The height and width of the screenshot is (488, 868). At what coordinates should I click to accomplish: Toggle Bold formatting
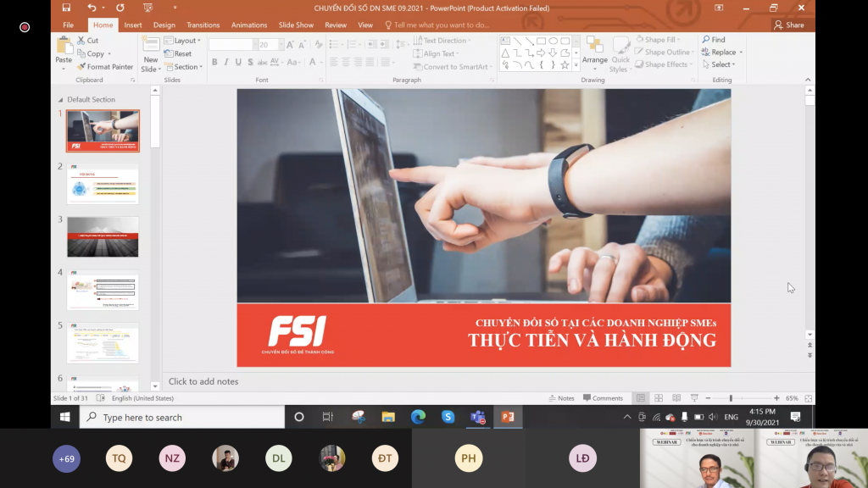214,62
